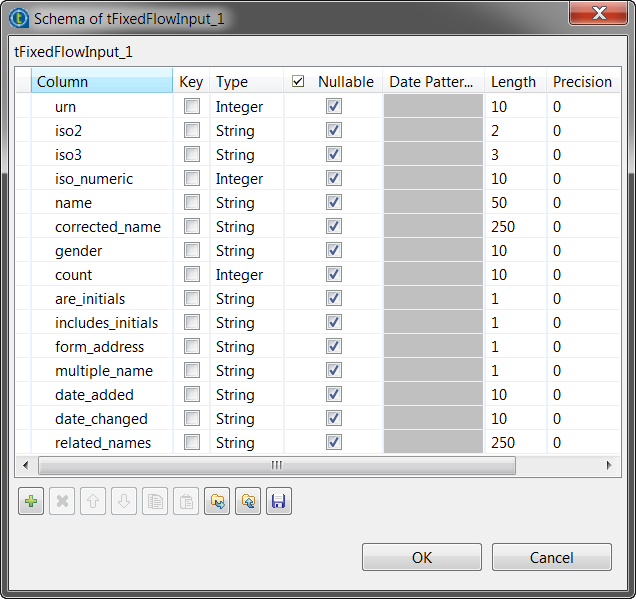
Task: Click the Key column header
Action: pyautogui.click(x=191, y=82)
